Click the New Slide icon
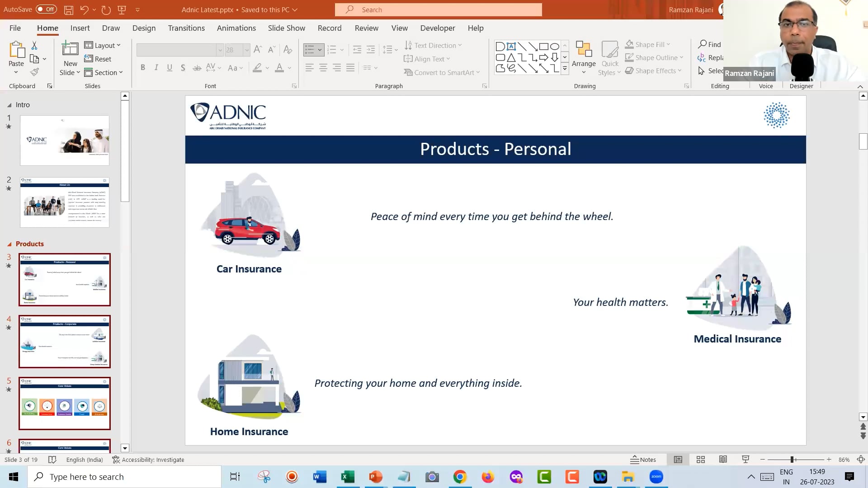 (70, 49)
